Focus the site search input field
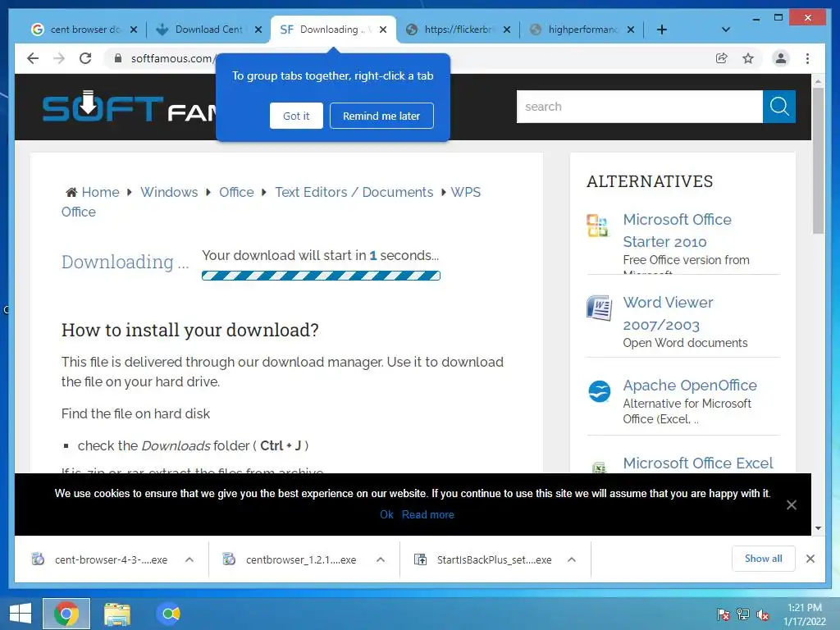This screenshot has width=840, height=630. click(639, 107)
